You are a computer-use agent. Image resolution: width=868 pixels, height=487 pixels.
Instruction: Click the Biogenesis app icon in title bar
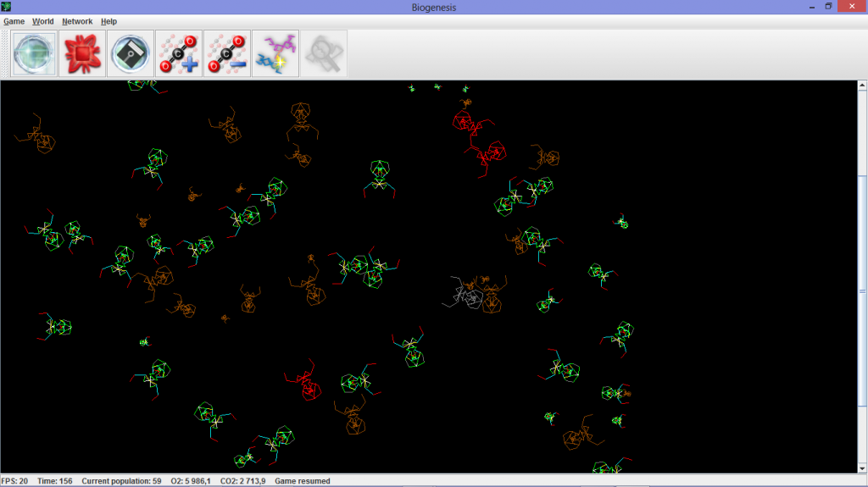[6, 7]
